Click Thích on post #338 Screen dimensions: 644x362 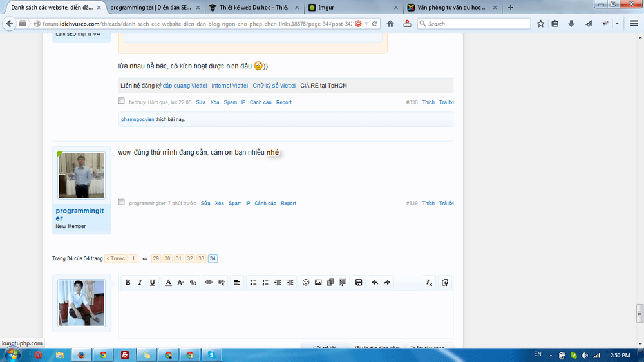[428, 102]
